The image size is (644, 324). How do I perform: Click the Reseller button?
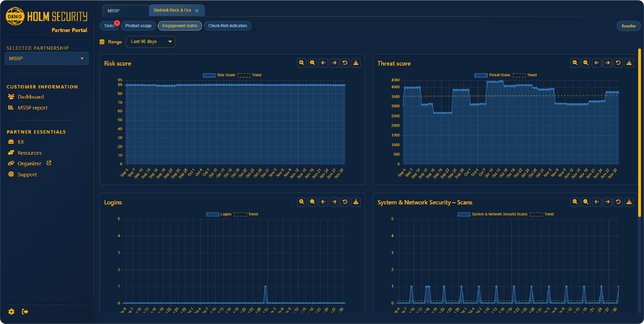pyautogui.click(x=628, y=26)
